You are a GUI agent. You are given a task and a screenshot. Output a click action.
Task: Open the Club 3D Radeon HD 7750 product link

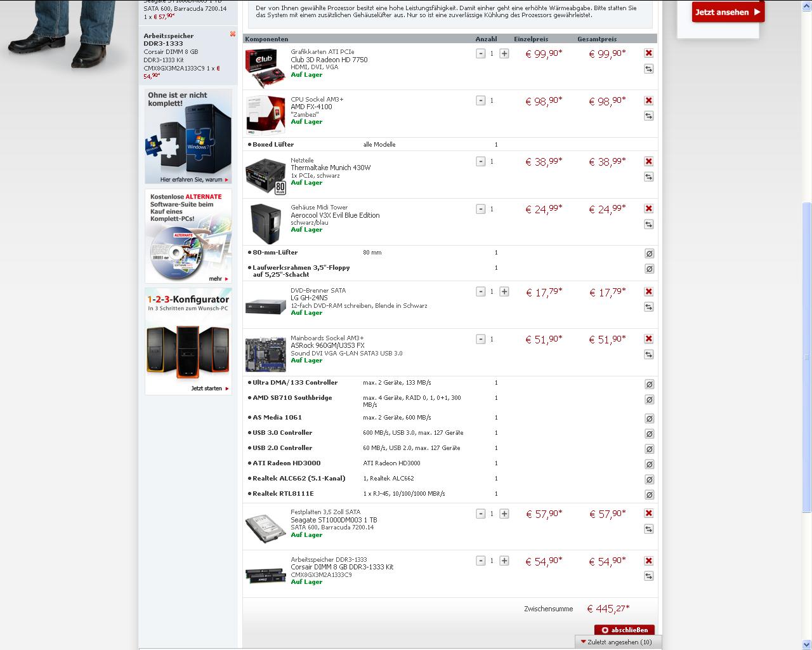329,60
